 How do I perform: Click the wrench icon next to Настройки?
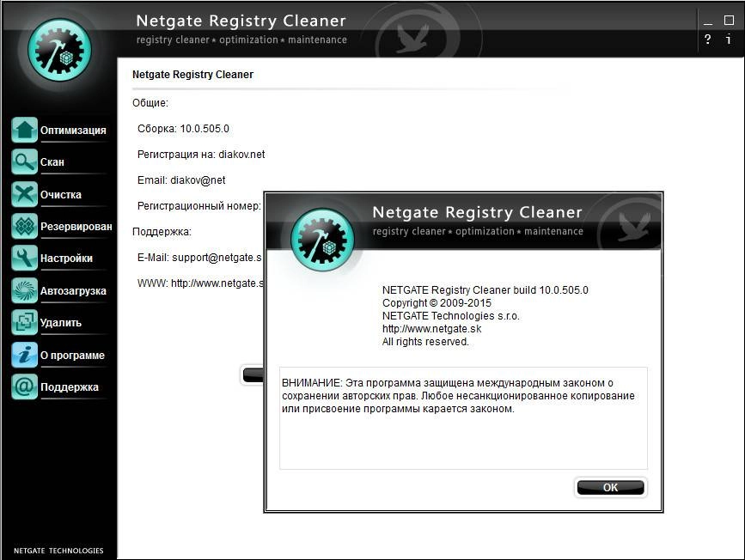(x=24, y=258)
